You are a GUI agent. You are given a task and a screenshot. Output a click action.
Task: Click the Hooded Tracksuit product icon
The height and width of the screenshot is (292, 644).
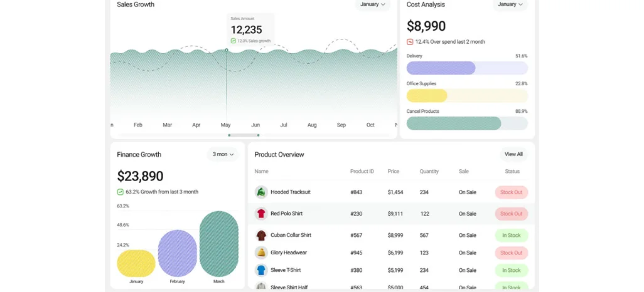pyautogui.click(x=261, y=192)
